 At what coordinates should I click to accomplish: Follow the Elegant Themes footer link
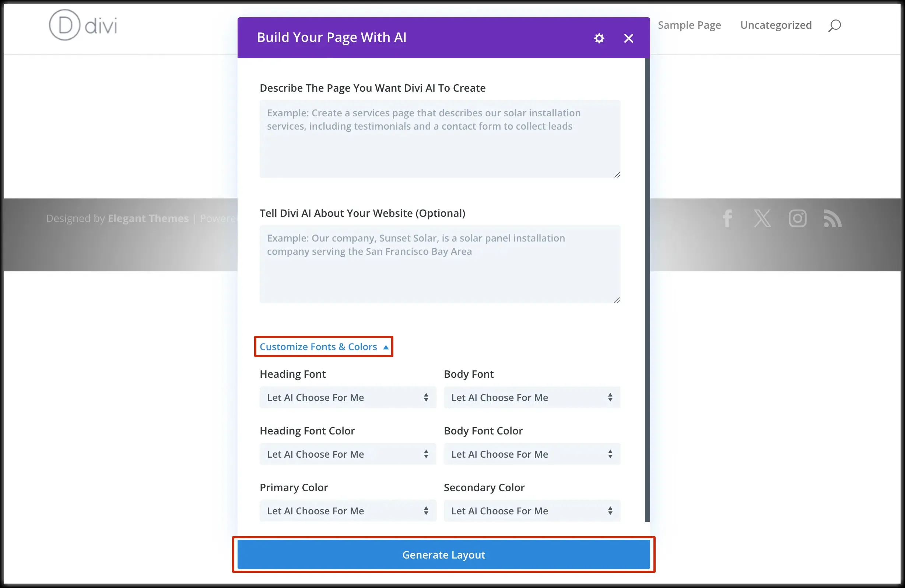[148, 218]
